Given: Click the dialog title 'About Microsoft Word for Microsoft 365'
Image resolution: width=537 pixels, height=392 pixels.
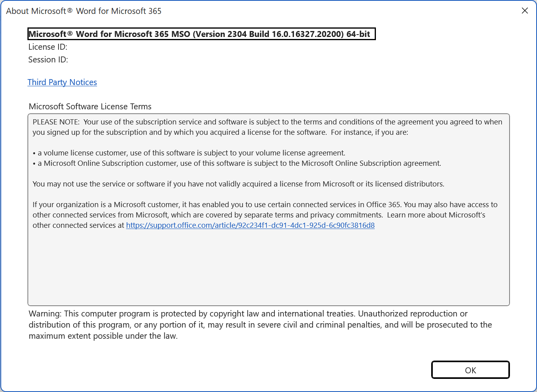Looking at the screenshot, I should point(84,11).
